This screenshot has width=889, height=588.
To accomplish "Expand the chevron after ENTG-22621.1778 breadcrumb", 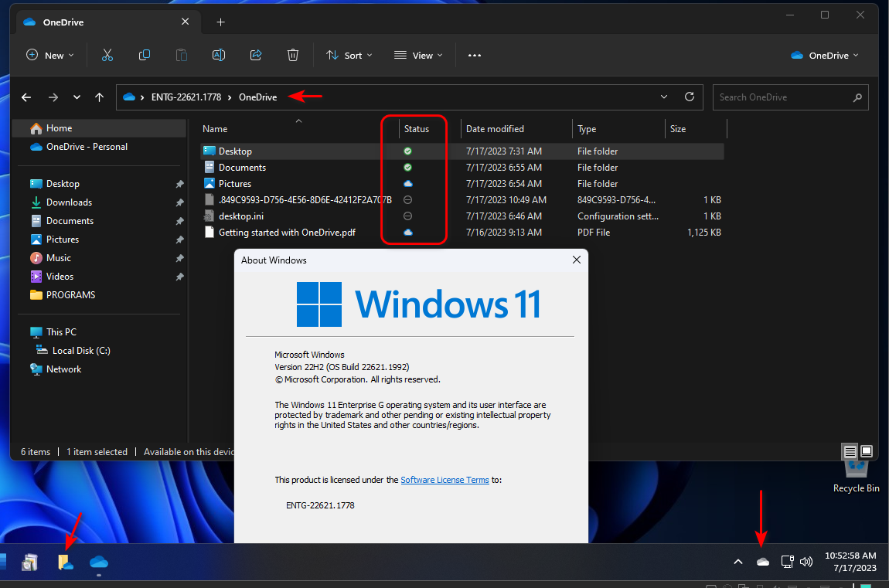I will [230, 97].
